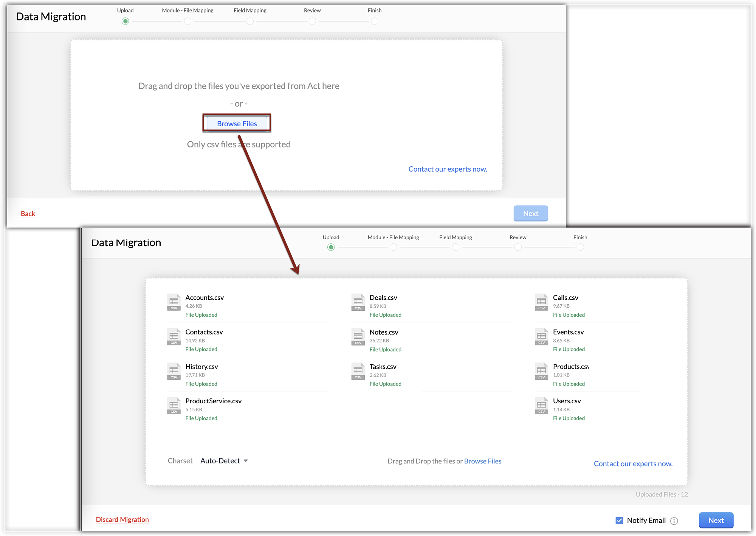Click the History.csv file icon
Screen dimensions: 756x536
pos(174,371)
